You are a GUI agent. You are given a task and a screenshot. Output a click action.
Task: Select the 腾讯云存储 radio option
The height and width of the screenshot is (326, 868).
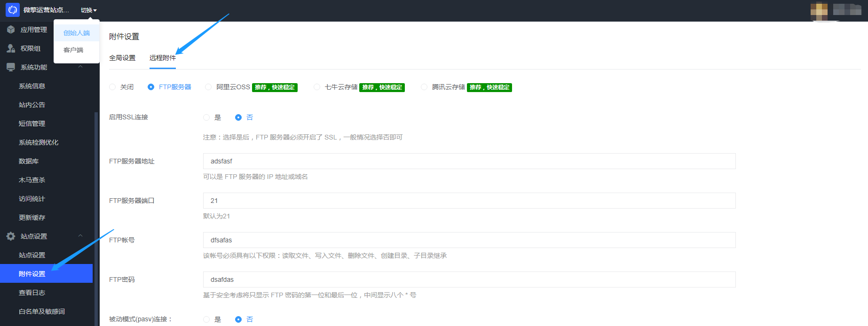pos(424,87)
